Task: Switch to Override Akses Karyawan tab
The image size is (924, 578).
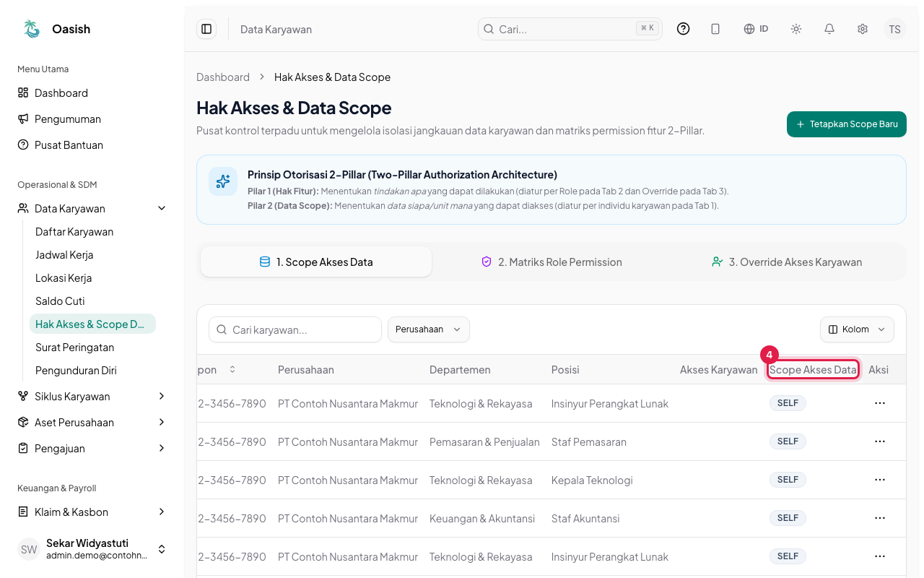Action: (x=787, y=262)
